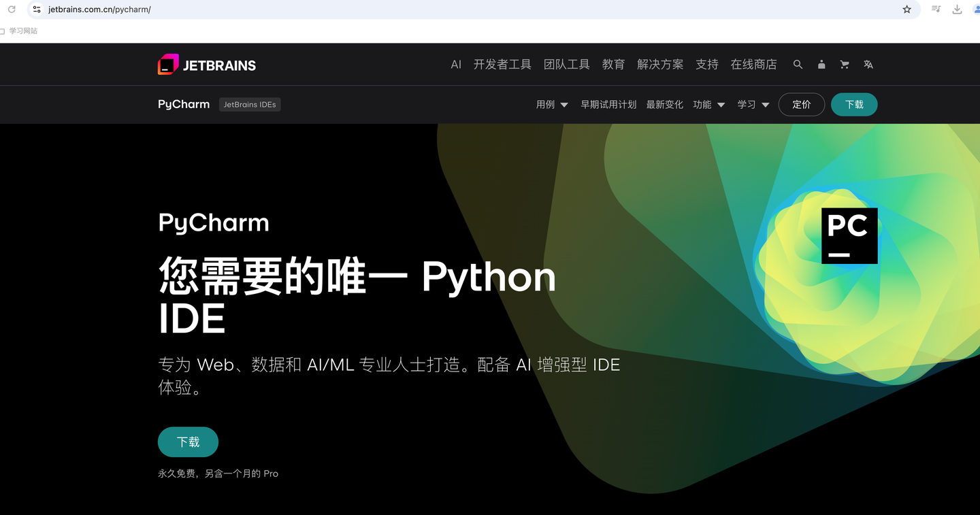Expand the 功能 dropdown
This screenshot has height=515, width=980.
pos(709,105)
